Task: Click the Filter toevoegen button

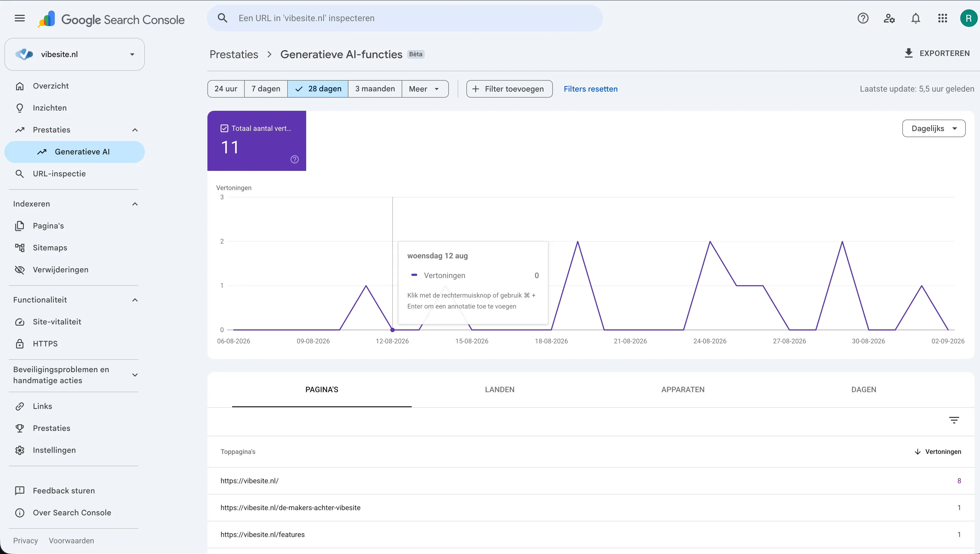Action: pyautogui.click(x=509, y=89)
